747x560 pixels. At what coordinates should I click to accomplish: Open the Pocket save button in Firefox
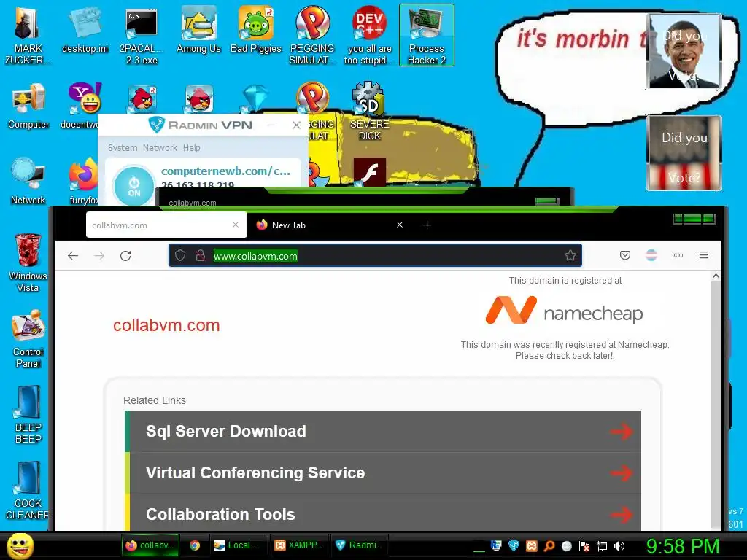pyautogui.click(x=625, y=255)
